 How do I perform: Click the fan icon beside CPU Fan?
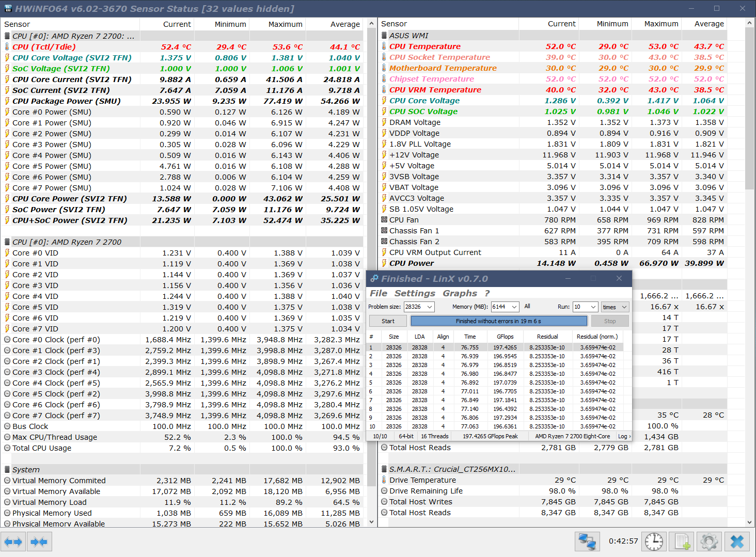coord(384,220)
